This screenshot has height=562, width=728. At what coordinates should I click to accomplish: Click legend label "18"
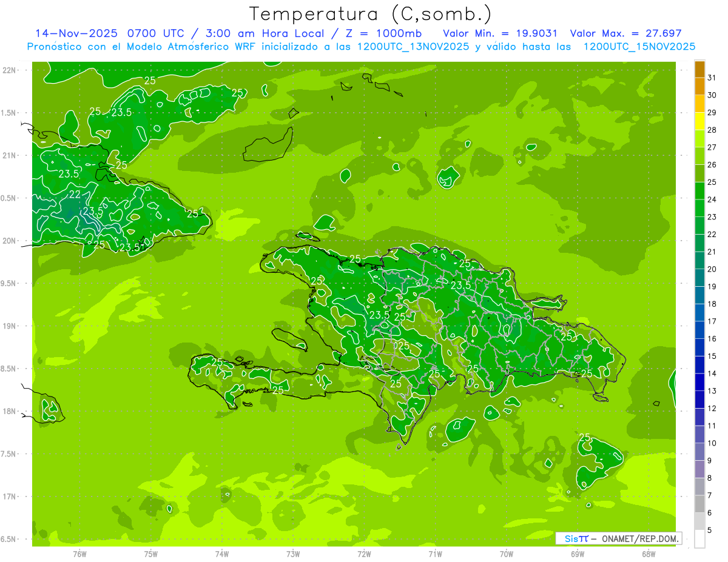click(712, 304)
